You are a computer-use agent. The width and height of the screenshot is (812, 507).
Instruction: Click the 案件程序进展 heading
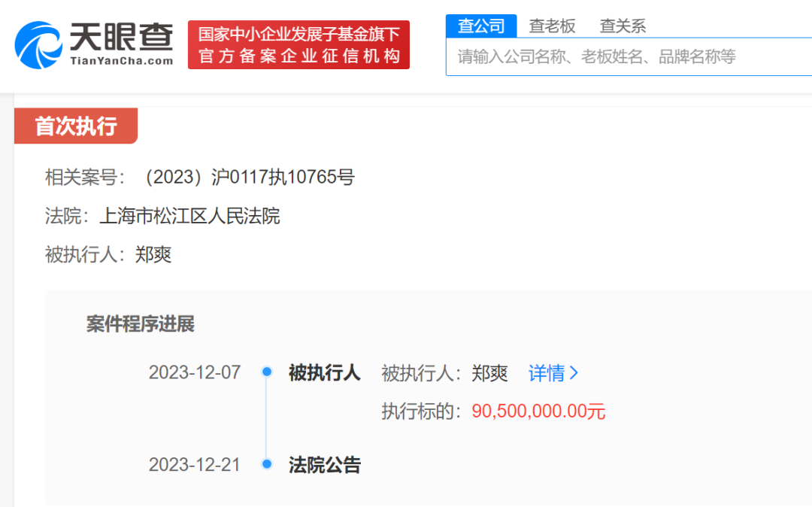pos(140,324)
